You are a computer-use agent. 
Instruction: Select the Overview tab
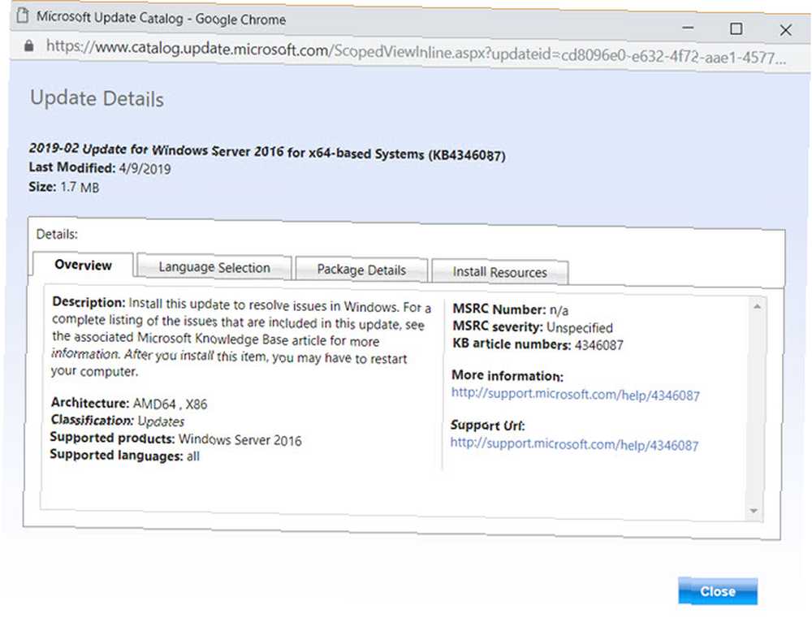(83, 265)
